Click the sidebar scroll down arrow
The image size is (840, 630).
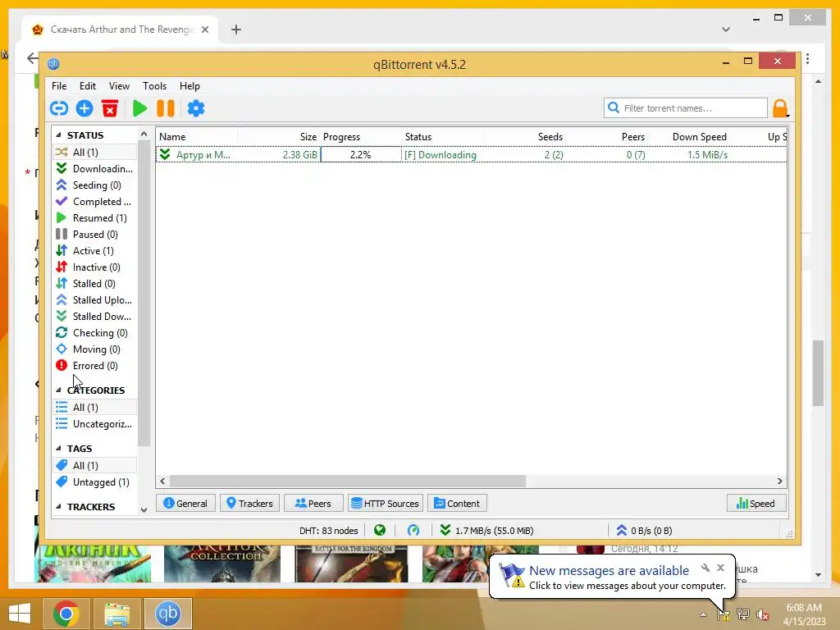(x=144, y=510)
